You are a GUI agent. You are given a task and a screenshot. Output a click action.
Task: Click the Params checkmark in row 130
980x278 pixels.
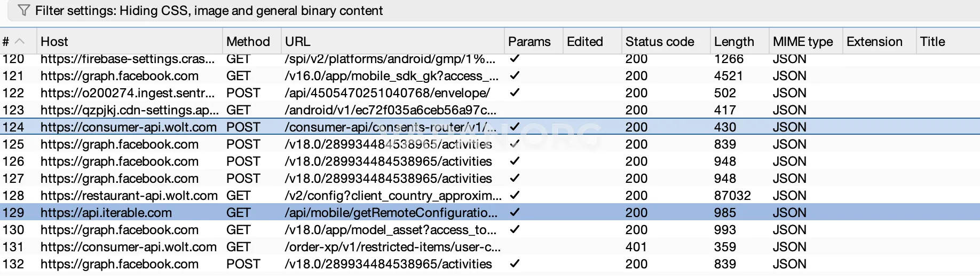tap(515, 229)
